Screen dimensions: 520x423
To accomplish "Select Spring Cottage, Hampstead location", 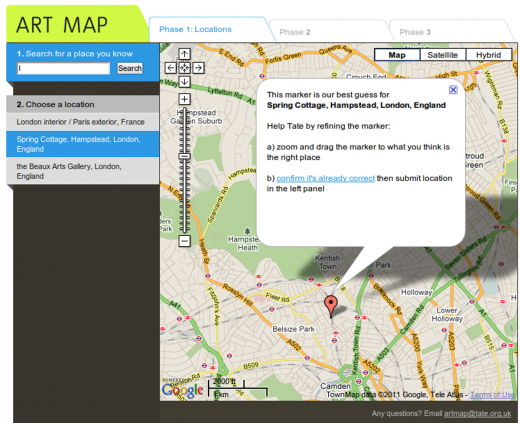I will point(83,144).
